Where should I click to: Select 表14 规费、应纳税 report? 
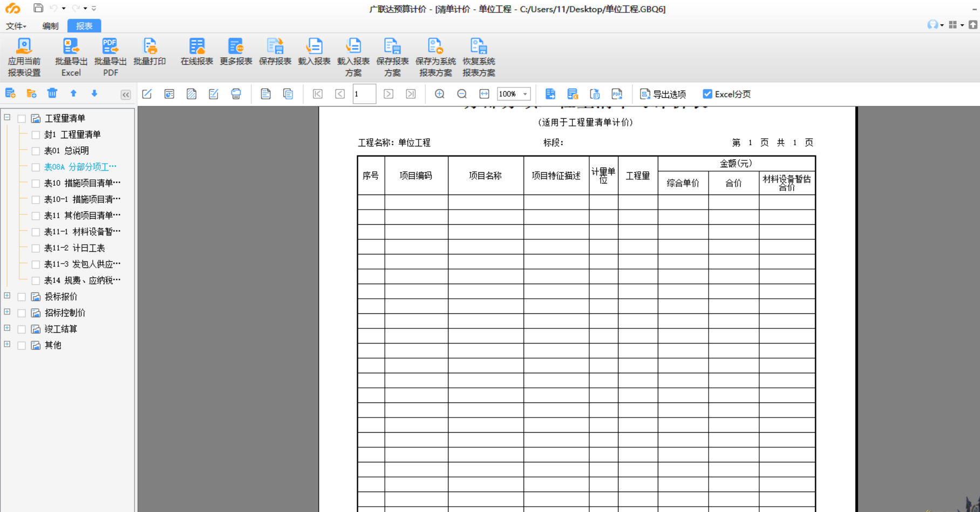coord(82,280)
